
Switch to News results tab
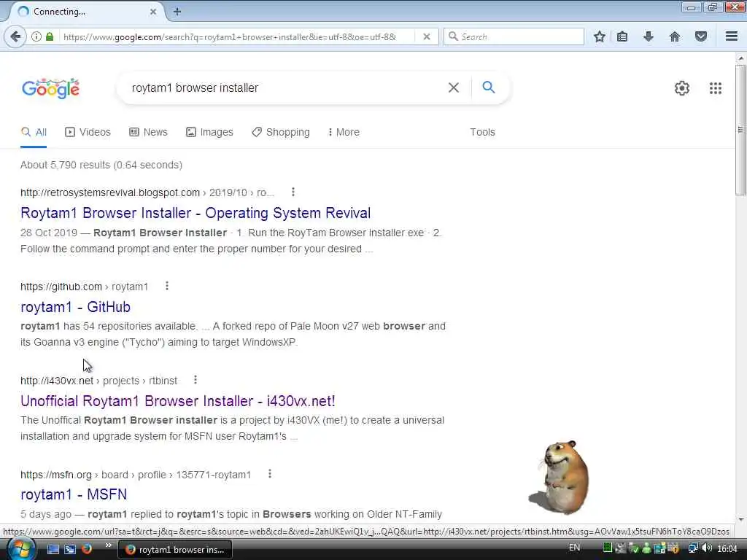pos(148,133)
